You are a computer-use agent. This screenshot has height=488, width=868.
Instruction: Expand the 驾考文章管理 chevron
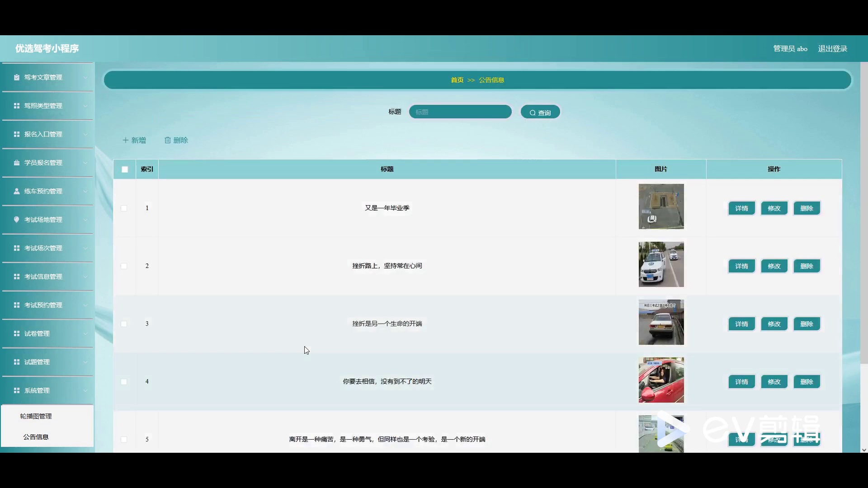click(85, 77)
